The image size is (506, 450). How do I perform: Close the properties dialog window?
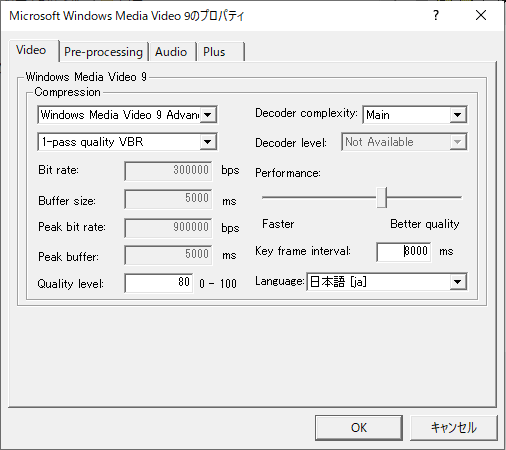[x=481, y=15]
